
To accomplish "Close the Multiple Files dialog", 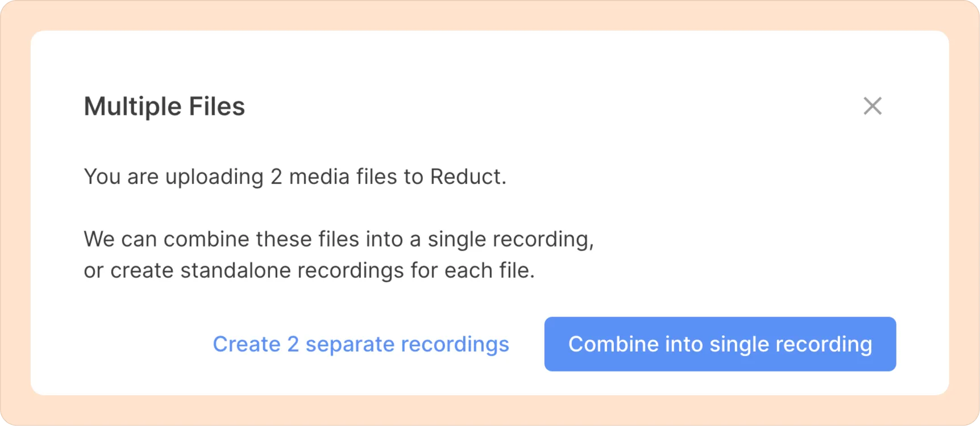I will pyautogui.click(x=872, y=106).
